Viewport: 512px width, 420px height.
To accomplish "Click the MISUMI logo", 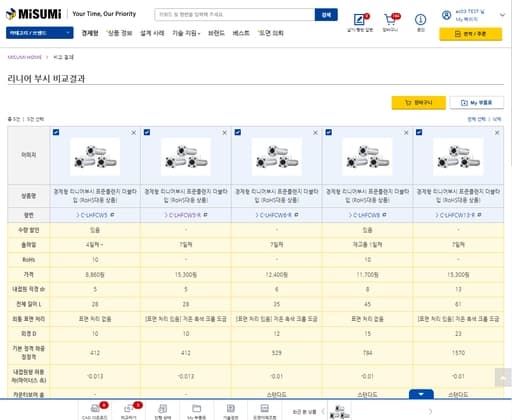I will [34, 14].
